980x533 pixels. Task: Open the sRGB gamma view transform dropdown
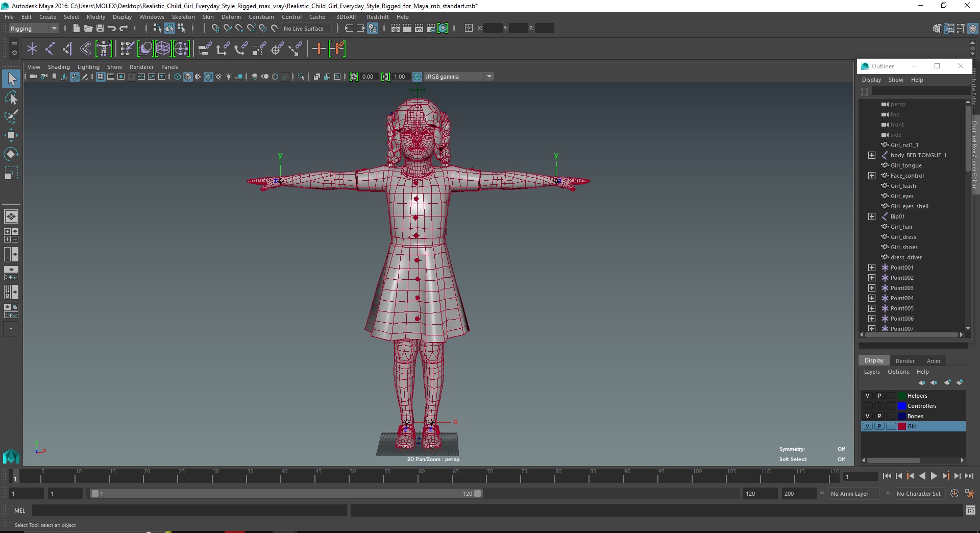pyautogui.click(x=459, y=77)
